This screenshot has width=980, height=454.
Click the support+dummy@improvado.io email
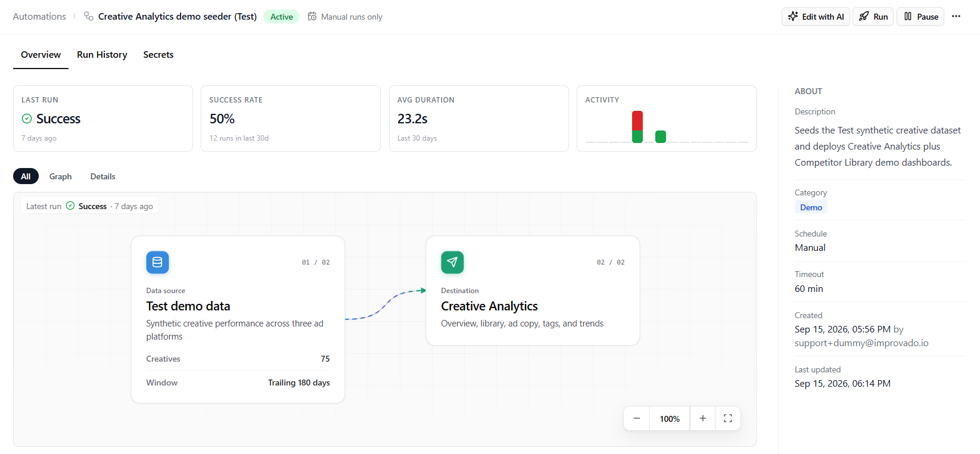(861, 343)
